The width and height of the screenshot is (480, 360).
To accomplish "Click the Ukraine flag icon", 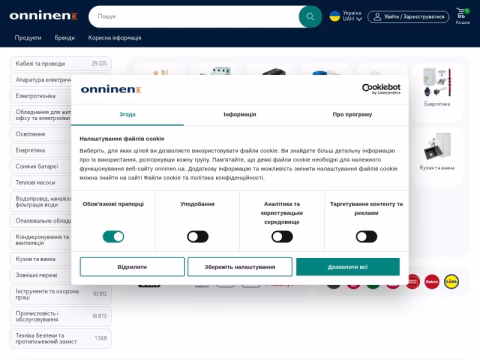I will click(x=335, y=16).
